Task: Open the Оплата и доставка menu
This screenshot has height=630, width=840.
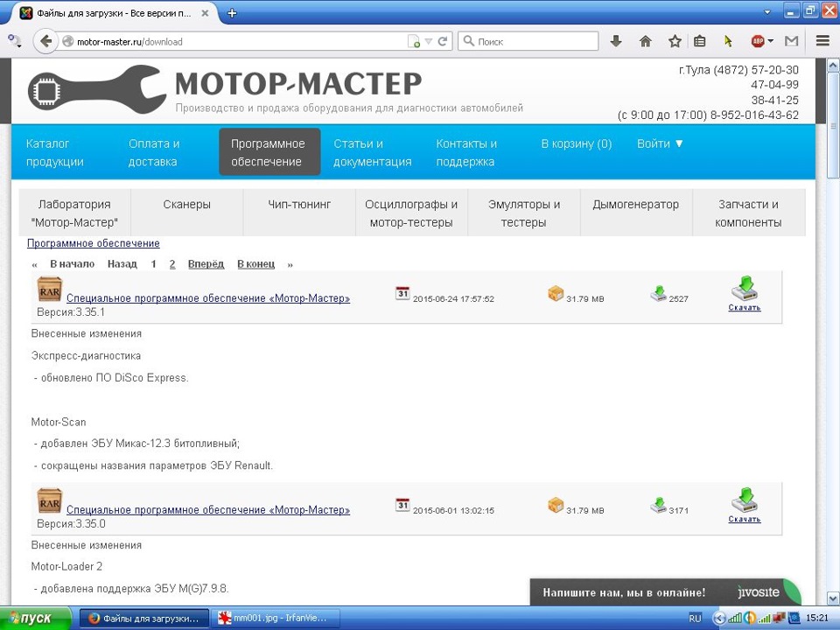Action: coord(154,152)
